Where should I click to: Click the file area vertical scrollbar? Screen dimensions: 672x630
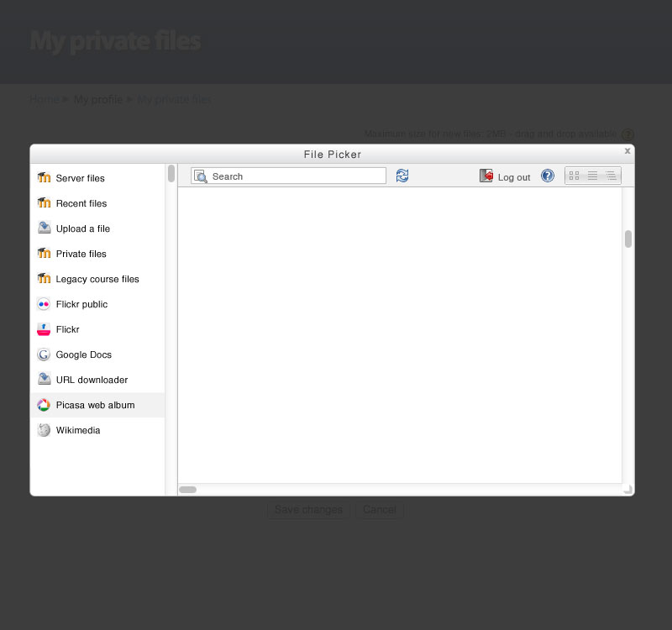point(628,239)
